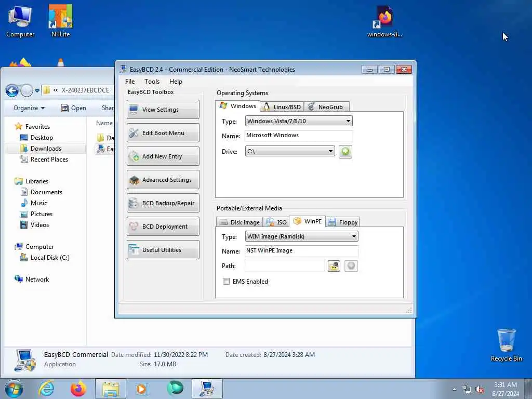Click the NST WinPE Image name field
The width and height of the screenshot is (532, 399).
pos(301,251)
